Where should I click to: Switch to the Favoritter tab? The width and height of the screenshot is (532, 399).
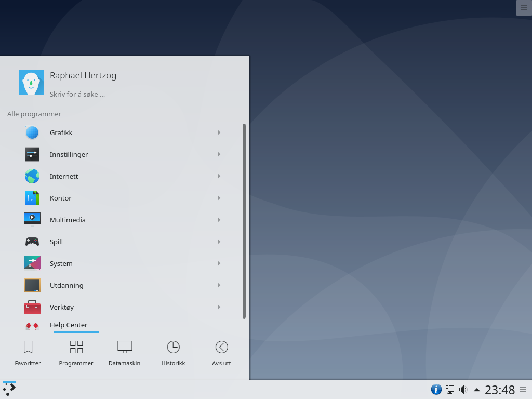click(28, 353)
